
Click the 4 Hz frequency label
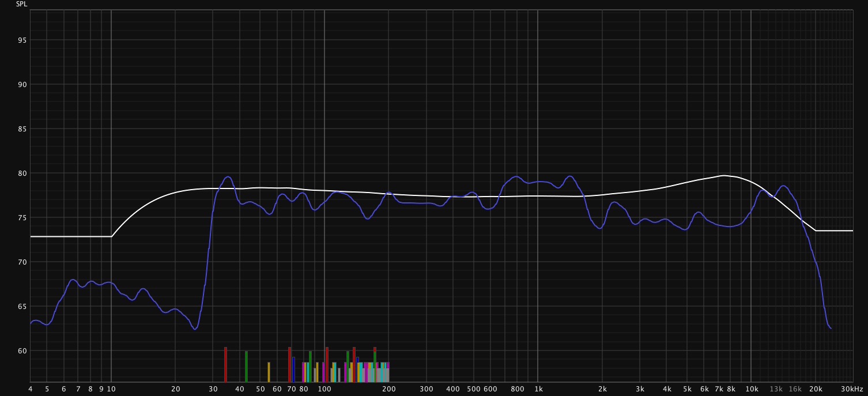click(31, 389)
